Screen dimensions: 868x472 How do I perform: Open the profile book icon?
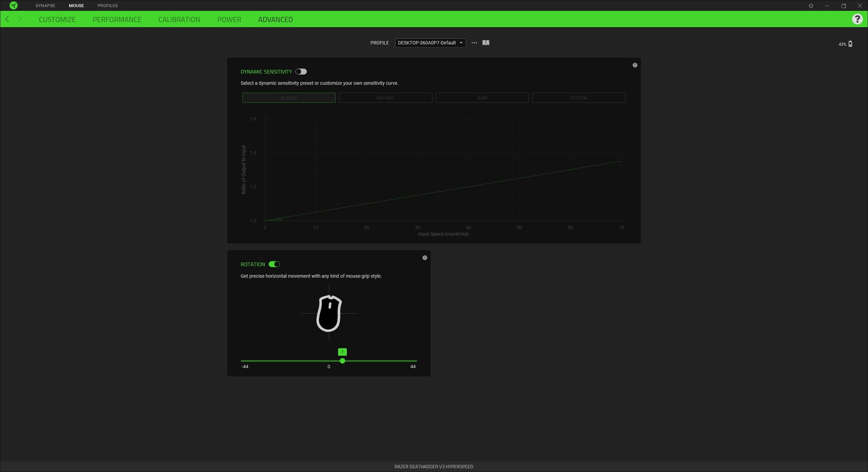486,42
